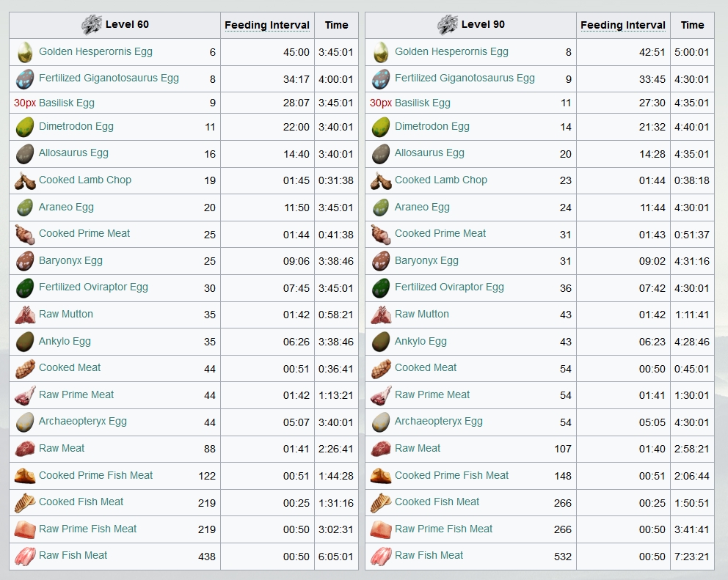Click the Feeding Interval header in Level 90 table
Viewport: 728px width, 580px height.
click(x=623, y=25)
